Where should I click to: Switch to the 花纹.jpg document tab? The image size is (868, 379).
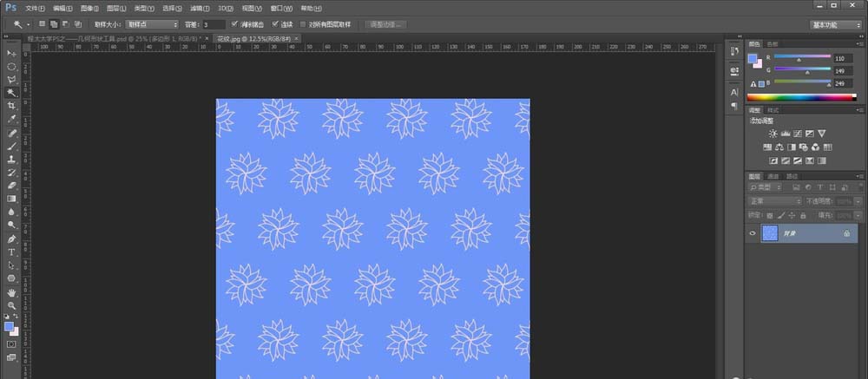(x=240, y=39)
